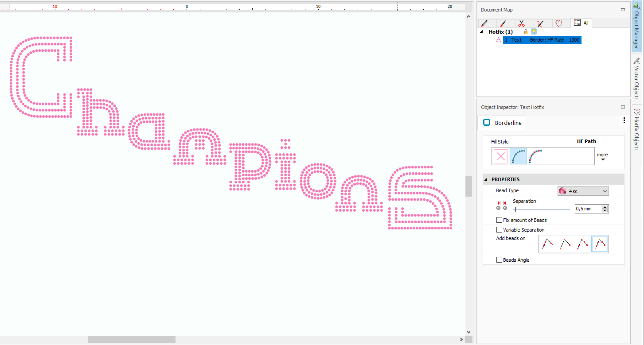
Task: Click the large letter C in the Champions design
Action: click(x=40, y=77)
